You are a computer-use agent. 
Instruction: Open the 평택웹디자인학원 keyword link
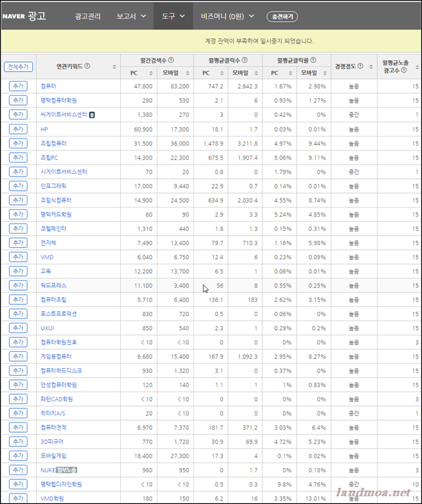[61, 484]
